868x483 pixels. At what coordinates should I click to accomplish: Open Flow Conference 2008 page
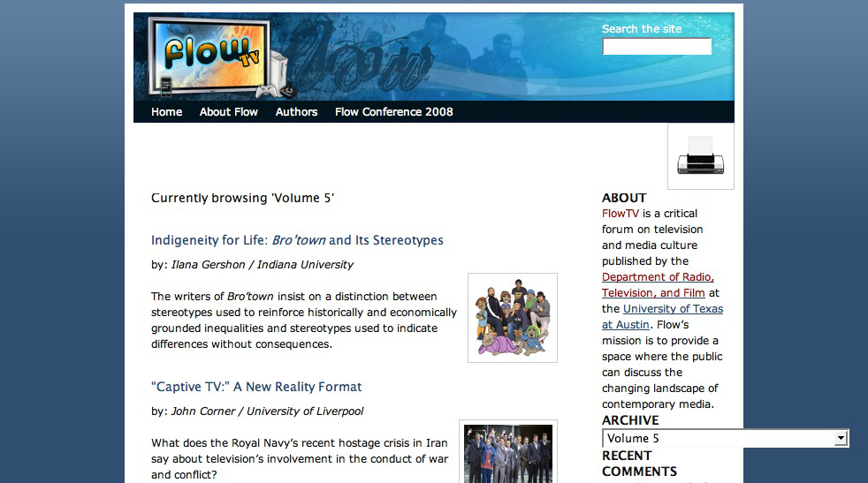(393, 112)
